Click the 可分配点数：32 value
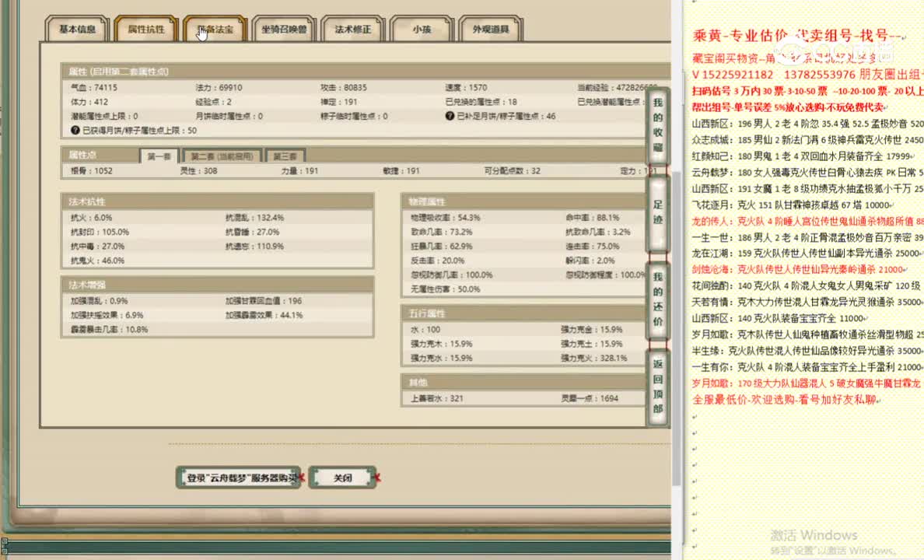 [512, 171]
